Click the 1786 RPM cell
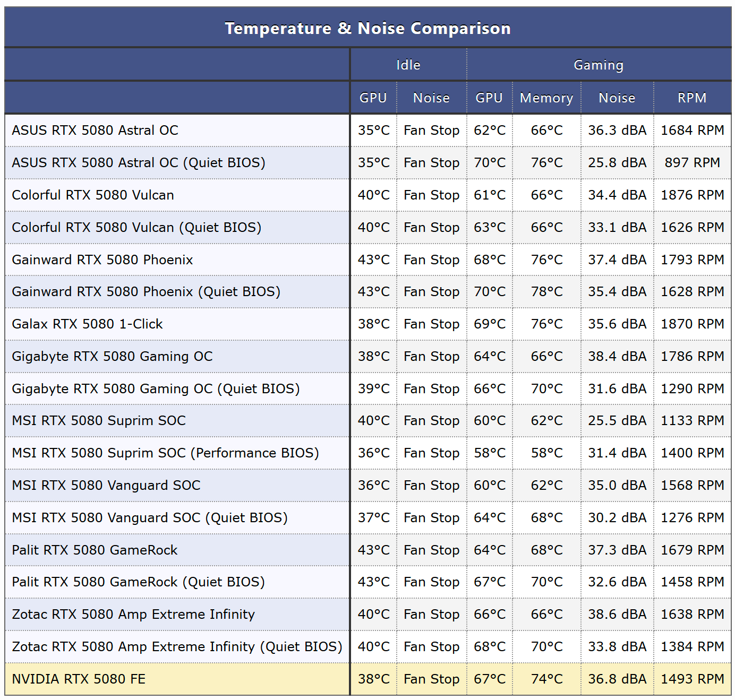This screenshot has height=700, width=735. [692, 356]
